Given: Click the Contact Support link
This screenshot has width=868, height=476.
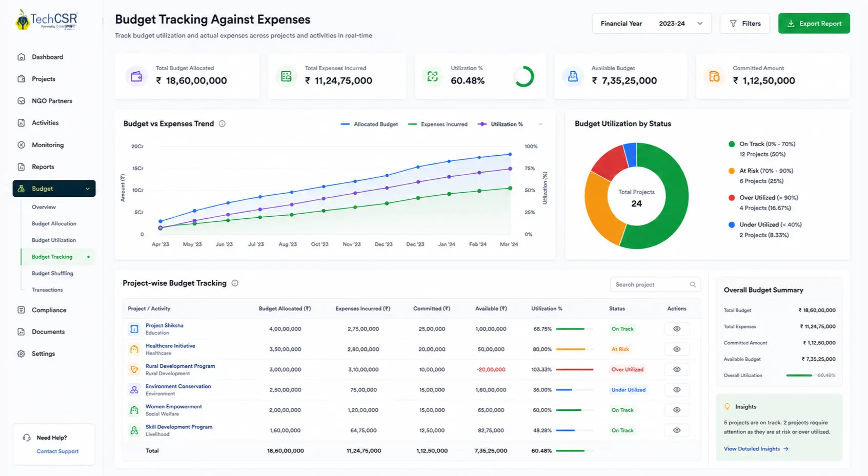Looking at the screenshot, I should (x=57, y=451).
